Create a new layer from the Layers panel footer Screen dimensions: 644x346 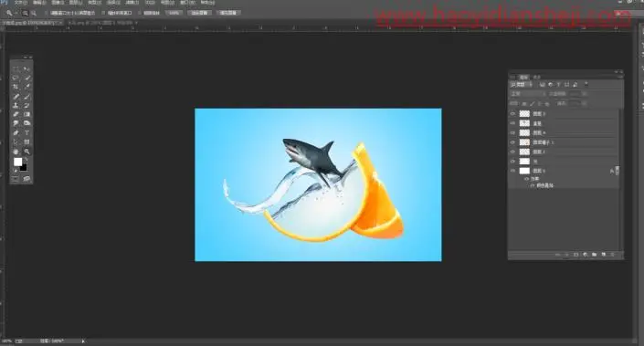603,255
